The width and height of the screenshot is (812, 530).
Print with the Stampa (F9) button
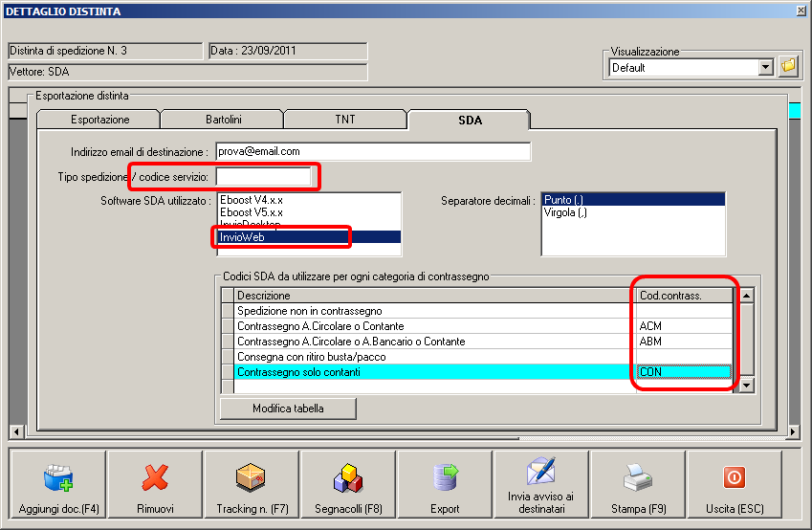tap(638, 484)
